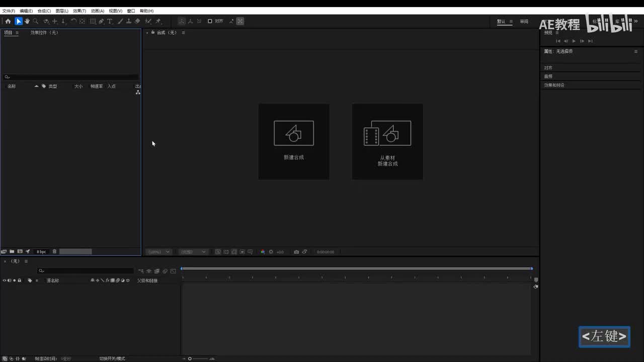Screen dimensions: 644x362
Task: Open the 图层(L) menu
Action: (62, 11)
